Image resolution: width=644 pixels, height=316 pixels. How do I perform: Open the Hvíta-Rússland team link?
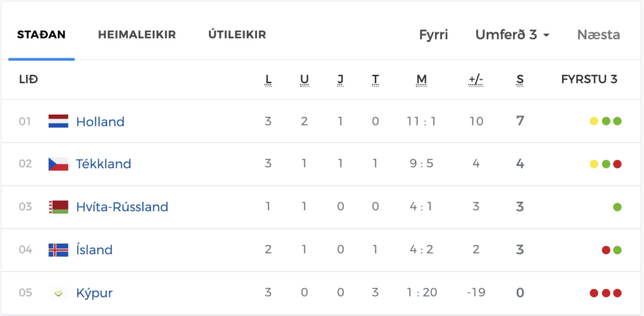(123, 206)
